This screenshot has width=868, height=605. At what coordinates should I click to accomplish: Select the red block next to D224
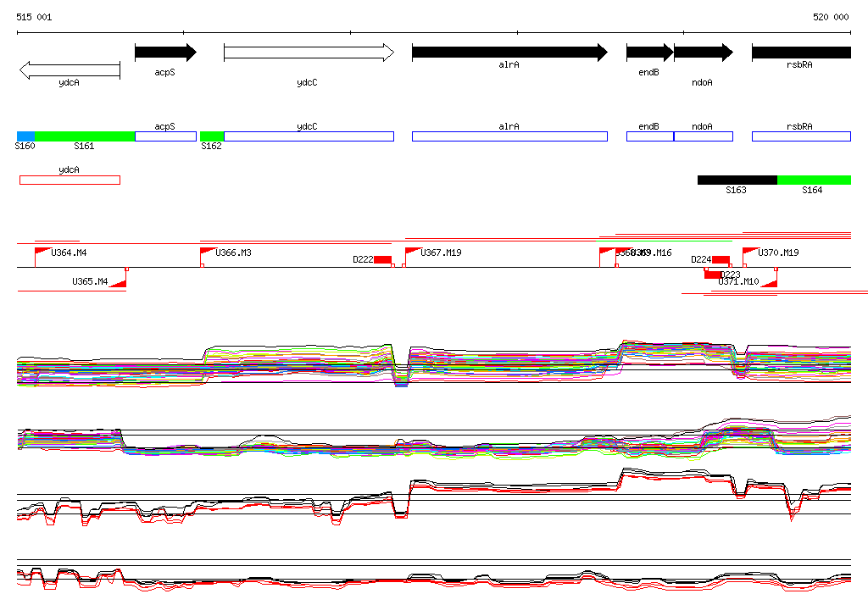pyautogui.click(x=721, y=259)
